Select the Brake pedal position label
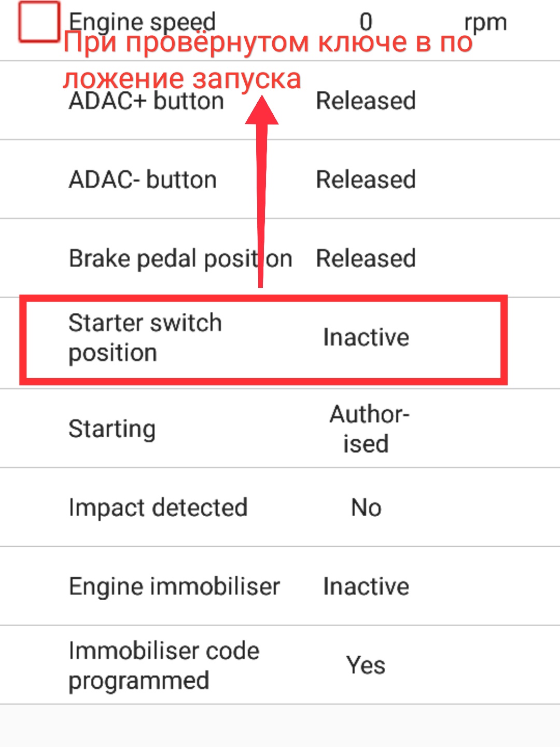Viewport: 560px width, 747px height. [180, 258]
